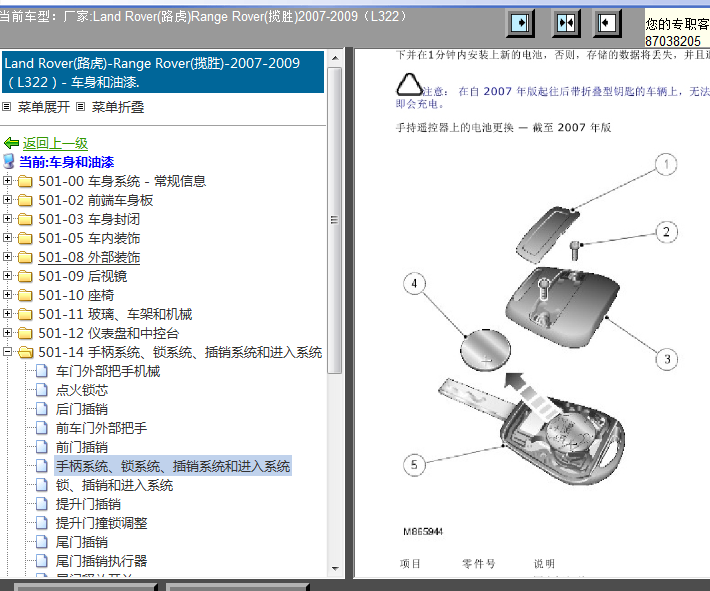The image size is (710, 591).
Task: Collapse the 501-14 手柄系统 node
Action: coord(7,352)
